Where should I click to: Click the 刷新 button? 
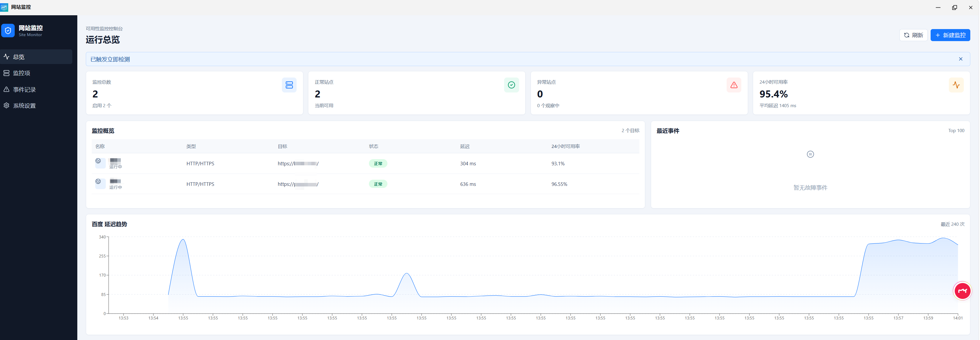click(x=913, y=35)
